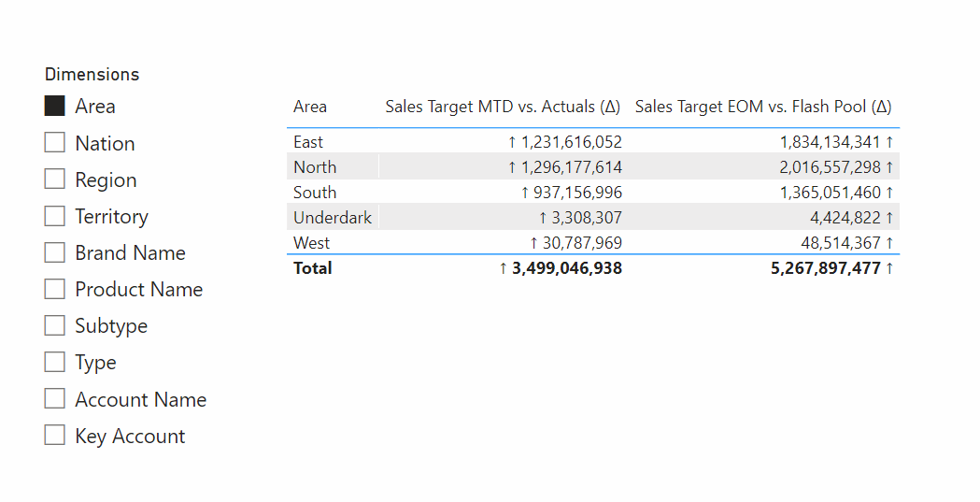Select the Territory checkbox
Viewport: 980px width, 502px height.
pyautogui.click(x=54, y=216)
